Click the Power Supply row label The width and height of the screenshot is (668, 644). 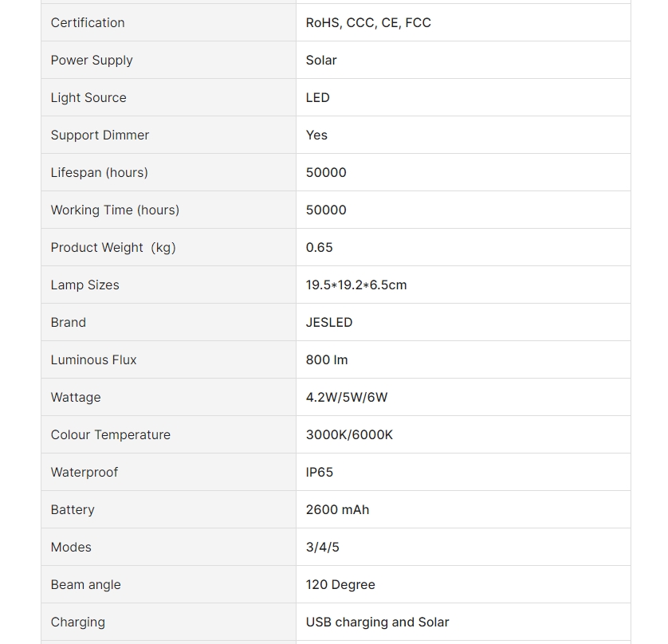coord(92,60)
